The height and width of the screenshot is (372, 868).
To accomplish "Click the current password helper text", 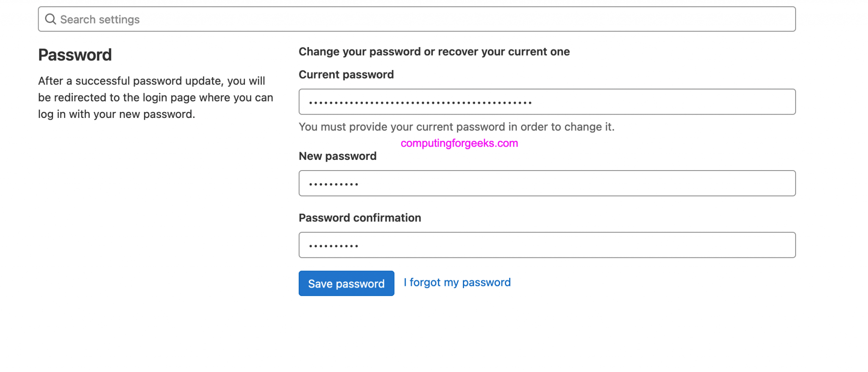I will pyautogui.click(x=456, y=127).
